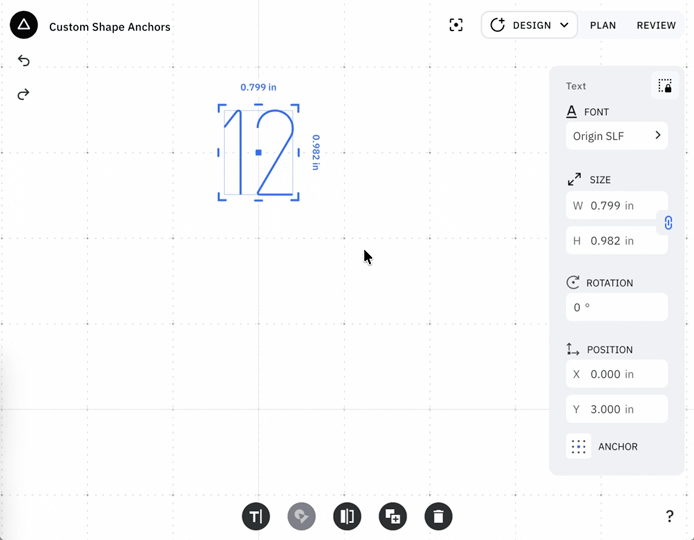Delete selection with trash icon

click(438, 516)
